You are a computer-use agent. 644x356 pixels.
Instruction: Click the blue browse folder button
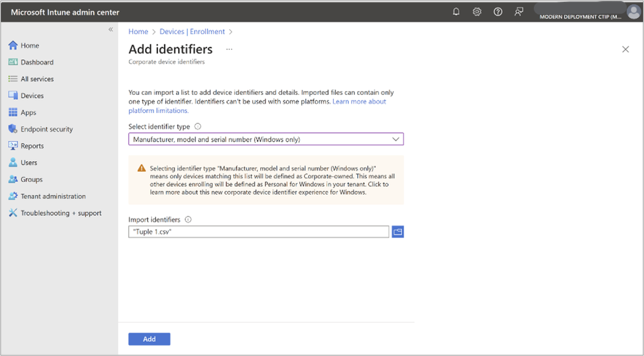point(398,232)
